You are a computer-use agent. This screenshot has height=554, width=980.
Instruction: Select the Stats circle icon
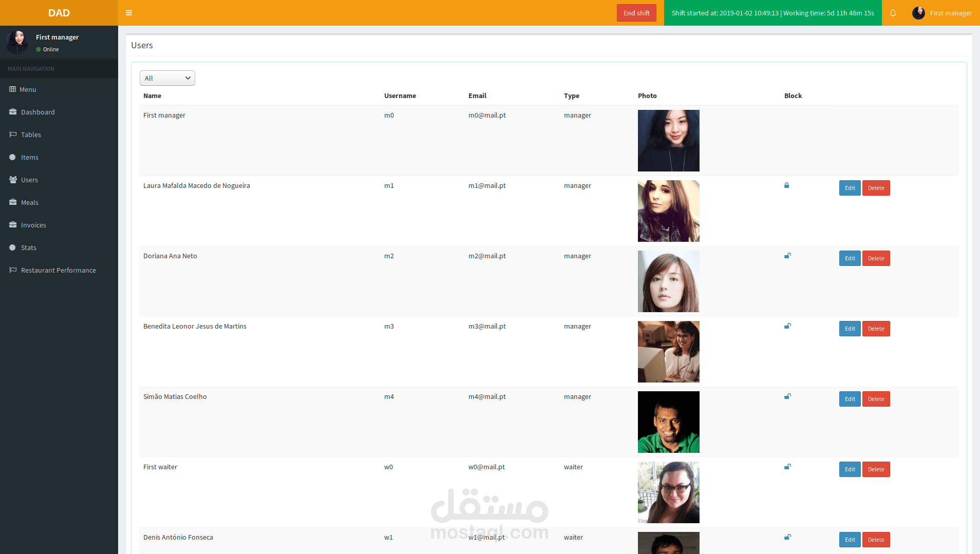click(12, 247)
